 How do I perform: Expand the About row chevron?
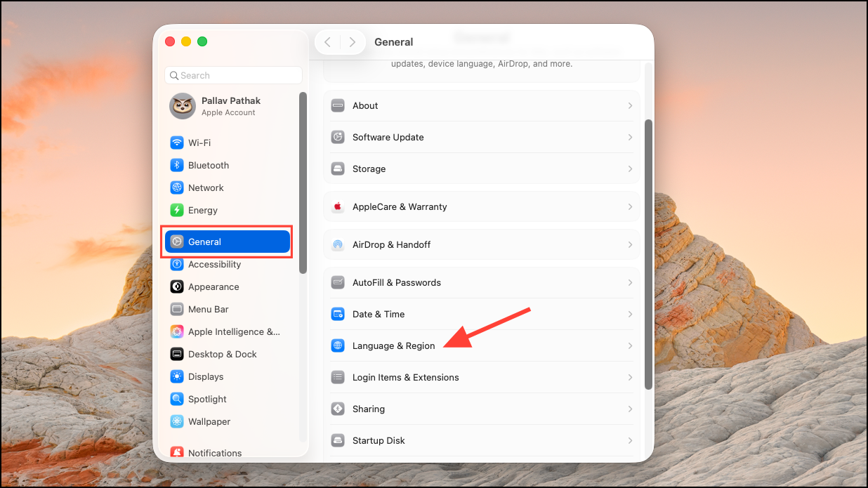pos(630,105)
